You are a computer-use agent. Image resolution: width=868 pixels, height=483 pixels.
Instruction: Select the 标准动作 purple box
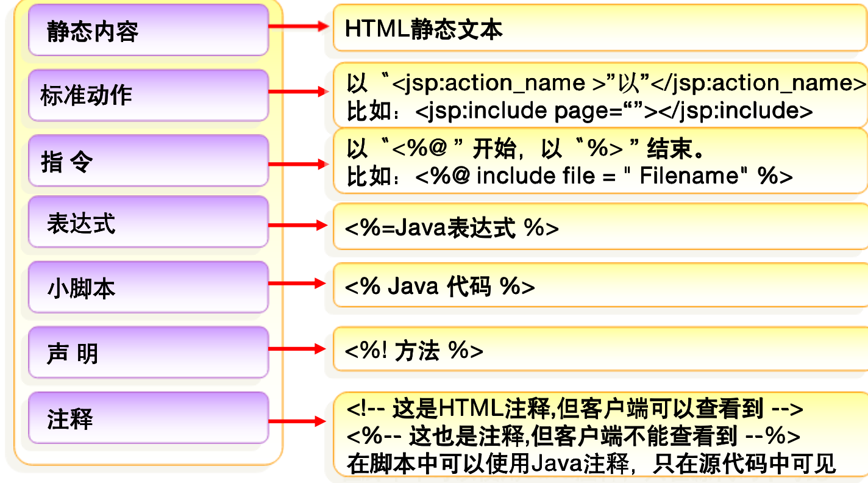(148, 95)
